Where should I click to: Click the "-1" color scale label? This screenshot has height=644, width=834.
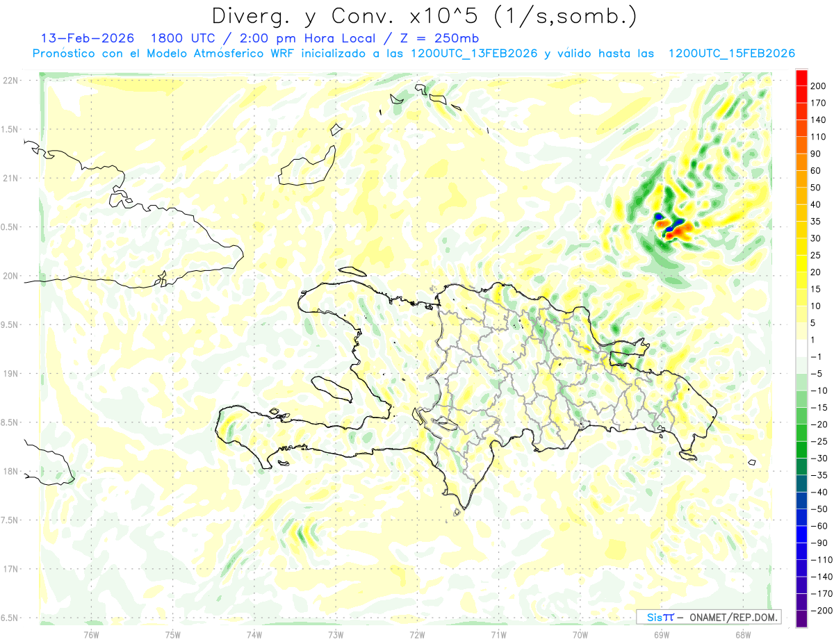pos(817,357)
